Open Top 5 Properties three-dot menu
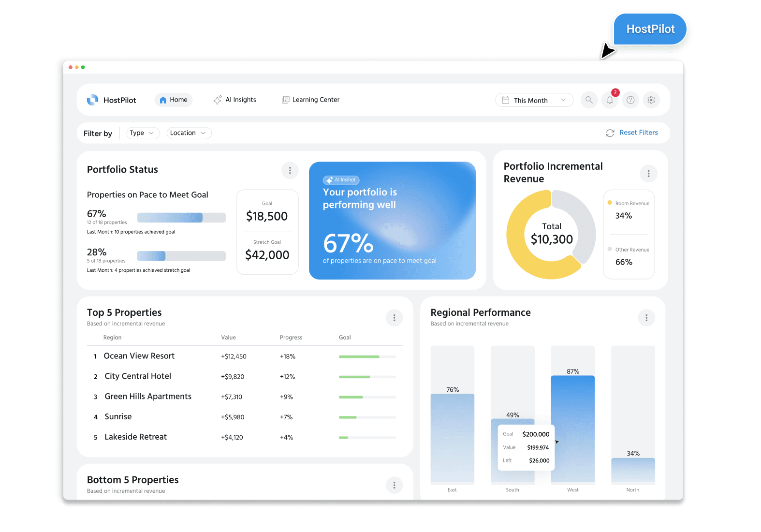The image size is (761, 532). 394,318
